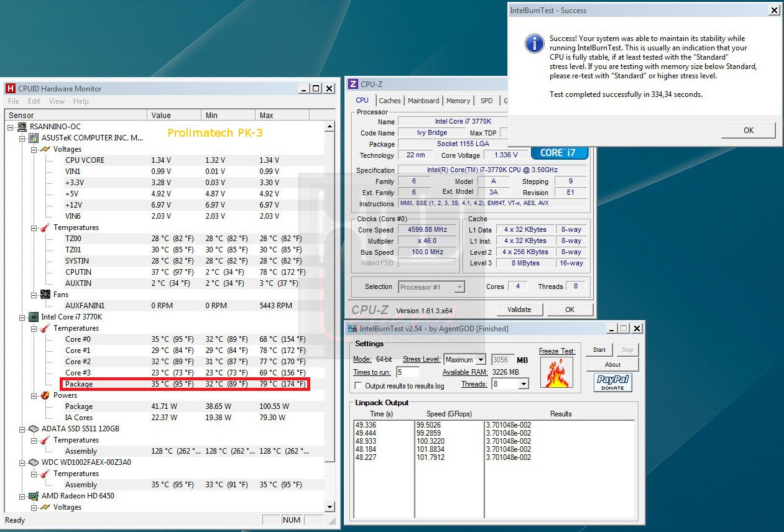This screenshot has width=784, height=532.
Task: Click the OK button in CPU-Z
Action: (570, 310)
